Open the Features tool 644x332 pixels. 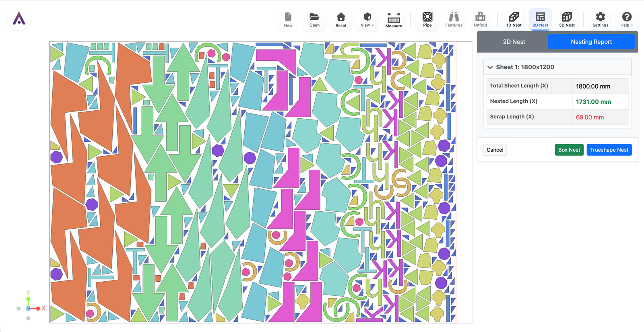454,19
